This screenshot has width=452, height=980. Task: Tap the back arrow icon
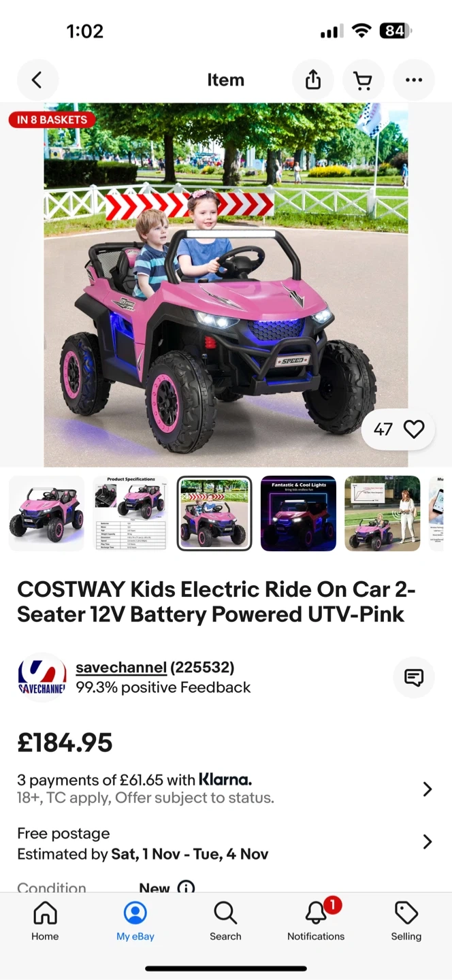37,80
